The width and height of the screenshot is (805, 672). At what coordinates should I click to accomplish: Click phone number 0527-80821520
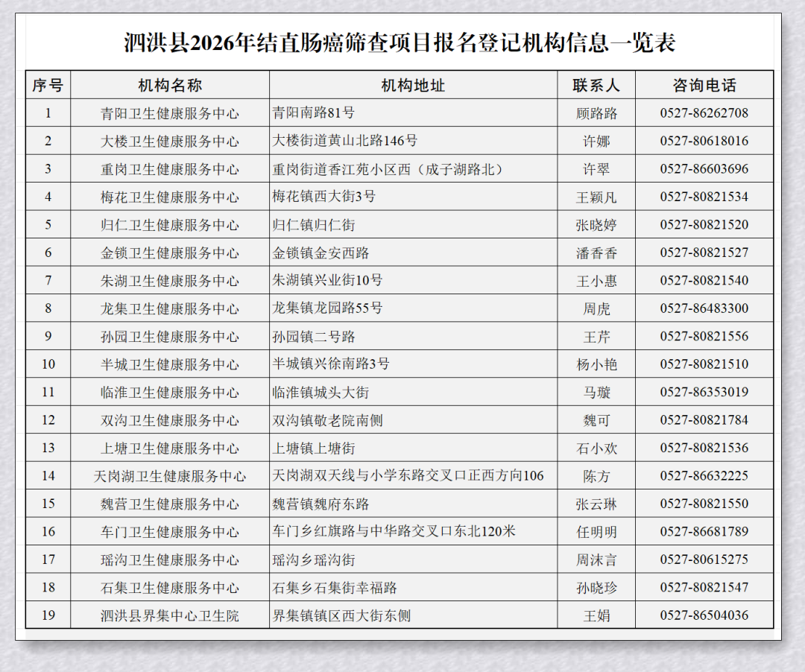[704, 225]
